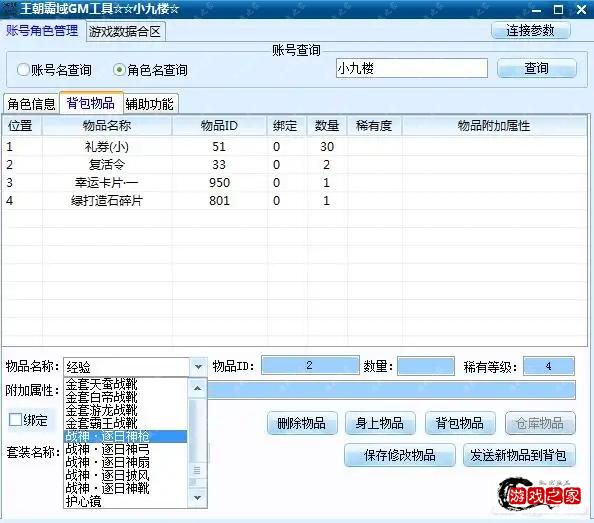Open the 物品名称 dropdown arrow
Viewport: 594px width, 523px height.
pyautogui.click(x=198, y=367)
